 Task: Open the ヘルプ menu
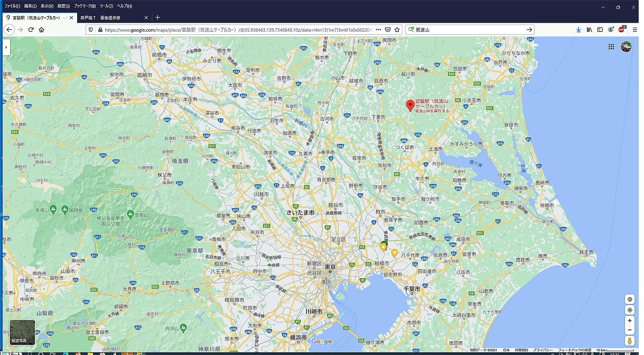click(x=124, y=6)
